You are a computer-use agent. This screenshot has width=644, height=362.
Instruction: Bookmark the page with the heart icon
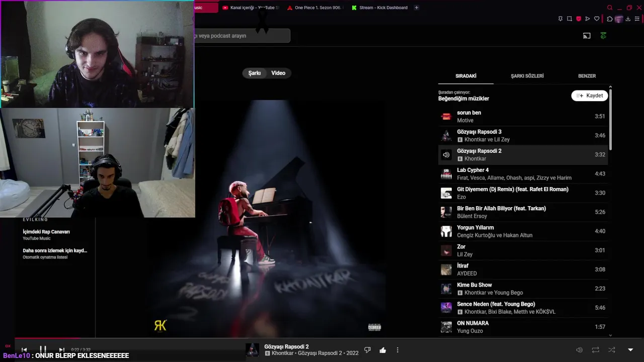tap(597, 19)
